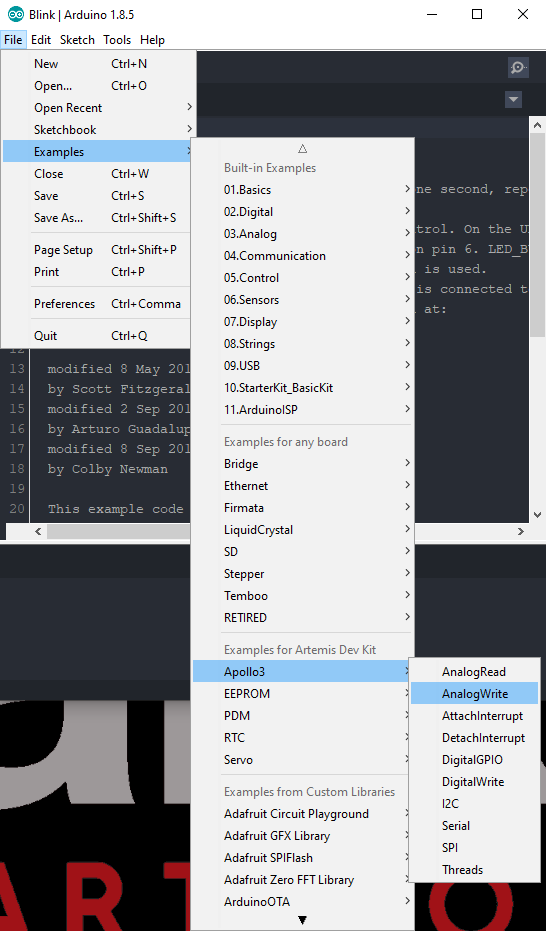Click the Arduino logo in title bar

point(16,14)
